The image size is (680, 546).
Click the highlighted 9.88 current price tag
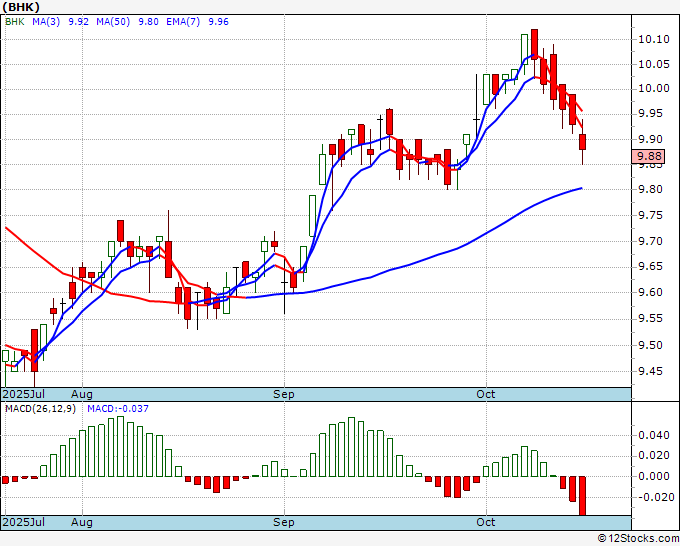(x=648, y=156)
